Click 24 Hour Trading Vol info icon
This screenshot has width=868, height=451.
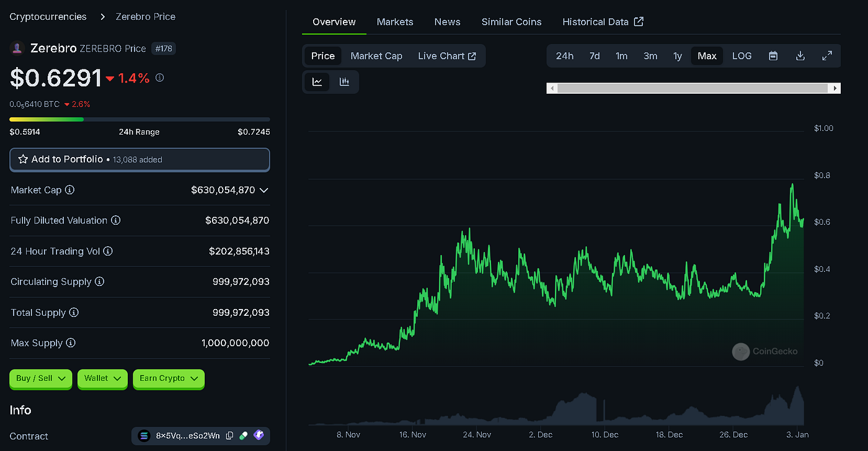coord(108,251)
